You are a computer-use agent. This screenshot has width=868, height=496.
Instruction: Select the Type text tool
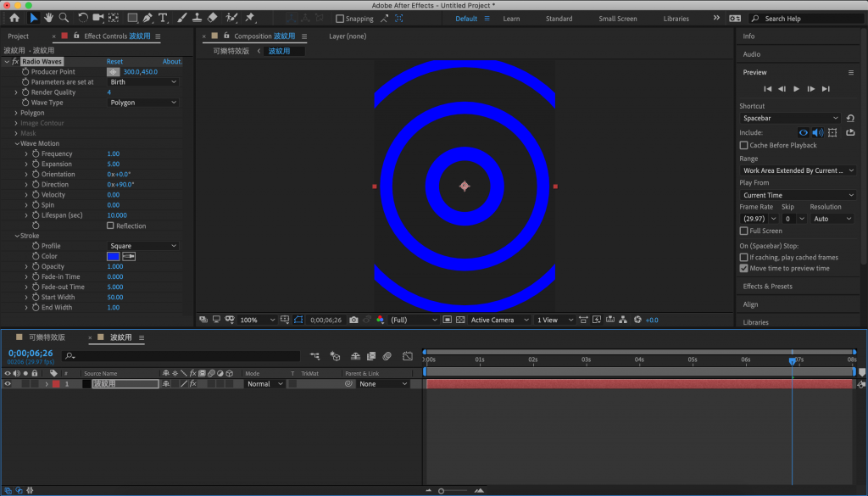click(x=163, y=18)
